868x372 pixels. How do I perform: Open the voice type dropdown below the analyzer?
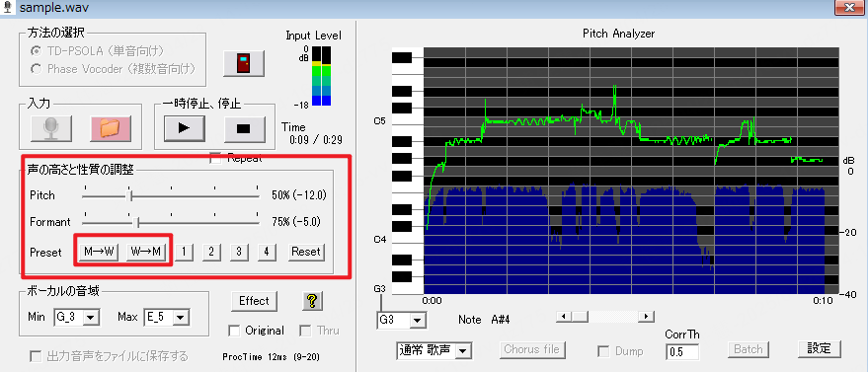tap(434, 350)
